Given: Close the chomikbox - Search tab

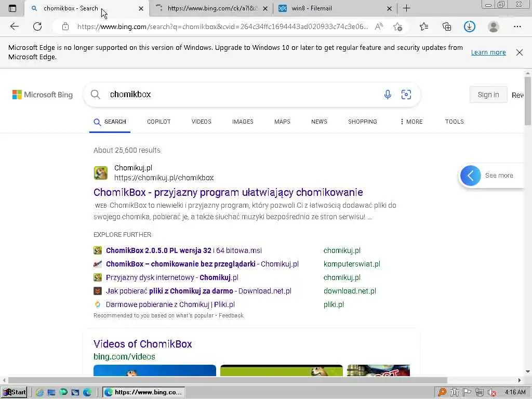Looking at the screenshot, I should click(141, 8).
